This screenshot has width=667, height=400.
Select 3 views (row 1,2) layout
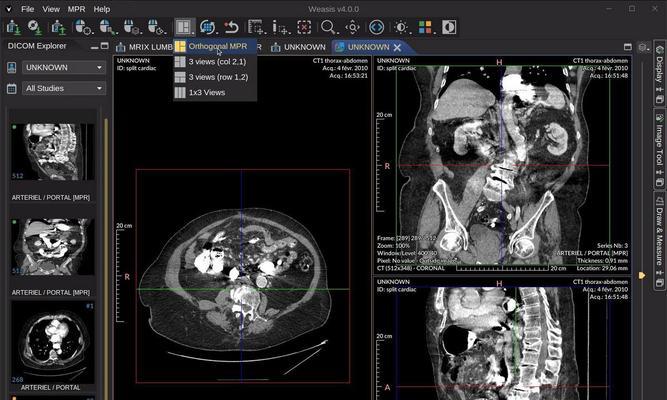coord(215,77)
